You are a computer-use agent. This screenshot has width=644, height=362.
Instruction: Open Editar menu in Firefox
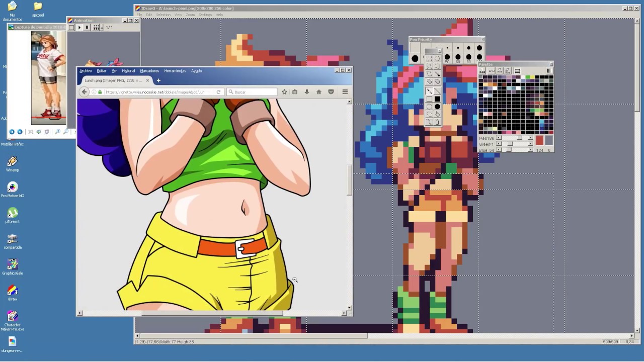(x=101, y=71)
